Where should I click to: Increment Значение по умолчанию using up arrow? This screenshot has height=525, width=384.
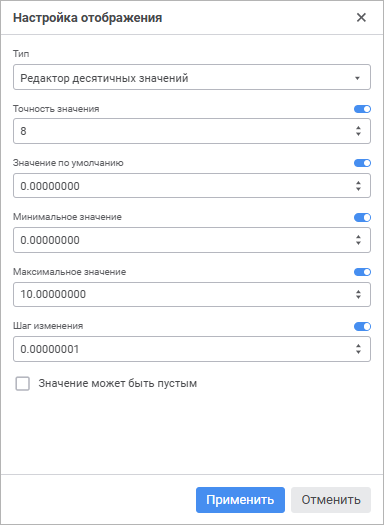[358, 183]
